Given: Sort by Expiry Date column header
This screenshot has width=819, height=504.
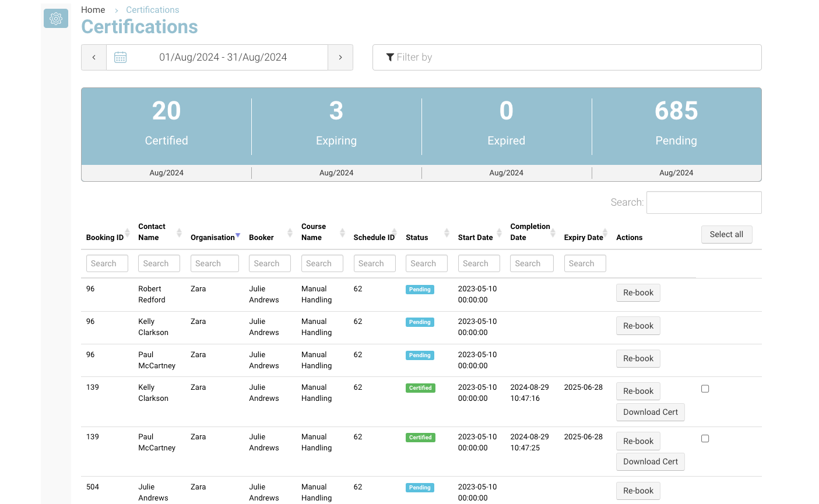Looking at the screenshot, I should [x=583, y=237].
